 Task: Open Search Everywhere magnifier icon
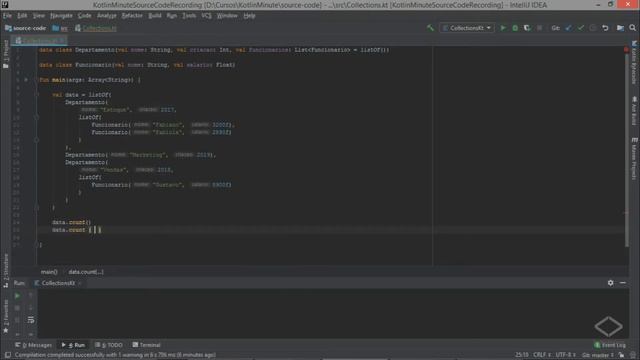point(633,28)
